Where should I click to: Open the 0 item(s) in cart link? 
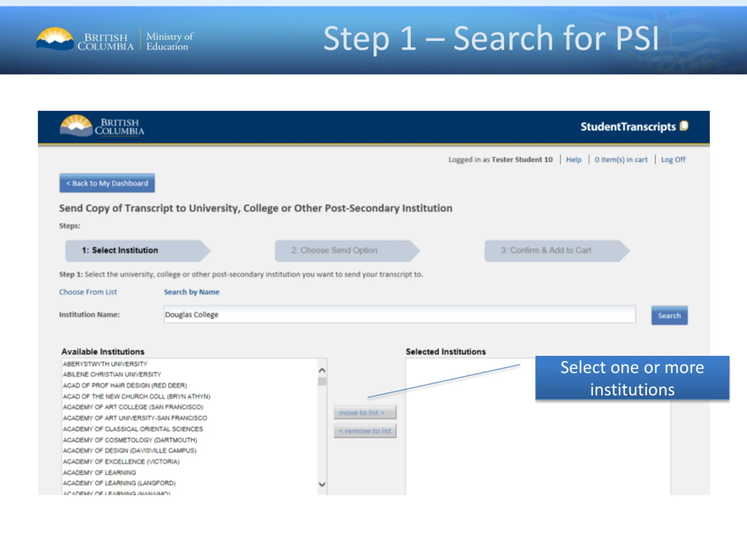pyautogui.click(x=621, y=159)
